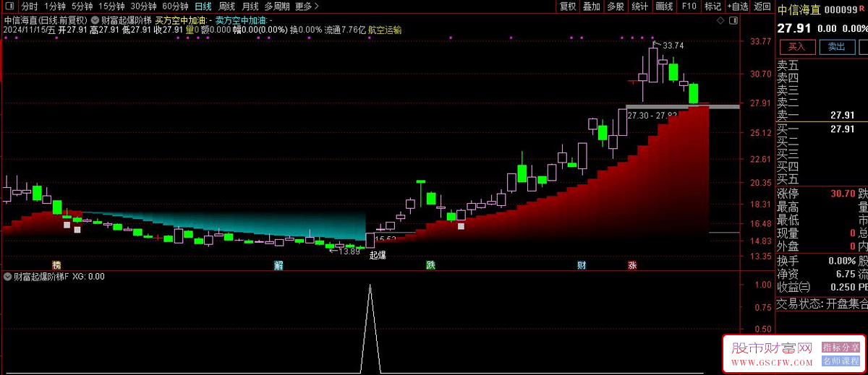This screenshot has width=868, height=375.
Task: Click 净资 net asset value 6.75
Action: (846, 275)
